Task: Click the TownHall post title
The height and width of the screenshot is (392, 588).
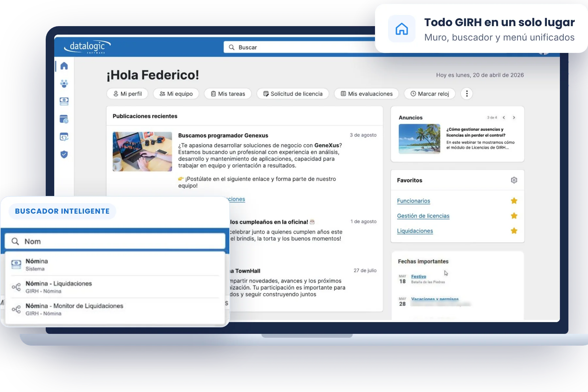Action: click(245, 271)
